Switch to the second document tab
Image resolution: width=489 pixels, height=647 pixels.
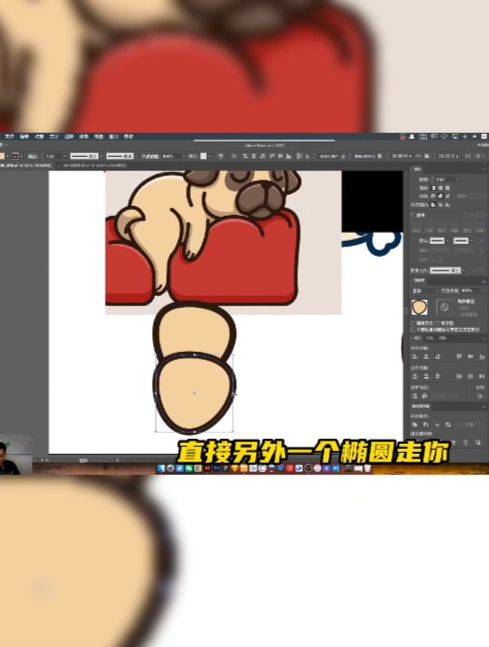[92, 165]
